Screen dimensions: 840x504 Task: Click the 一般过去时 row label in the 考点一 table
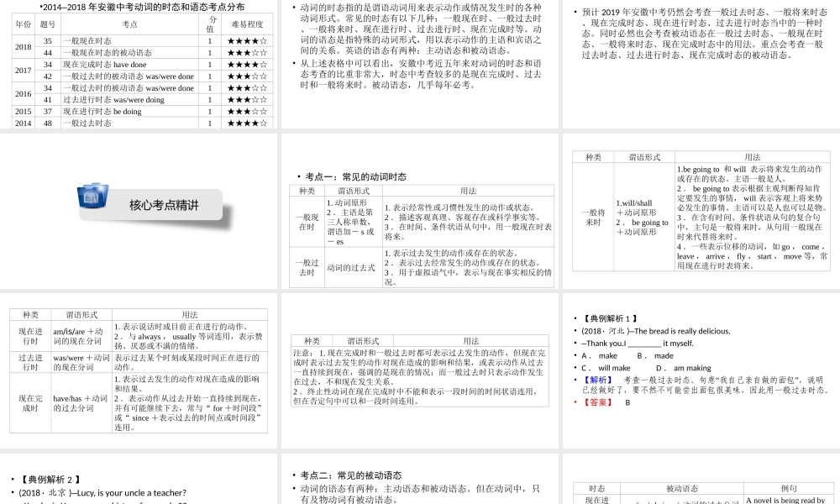[x=307, y=267]
